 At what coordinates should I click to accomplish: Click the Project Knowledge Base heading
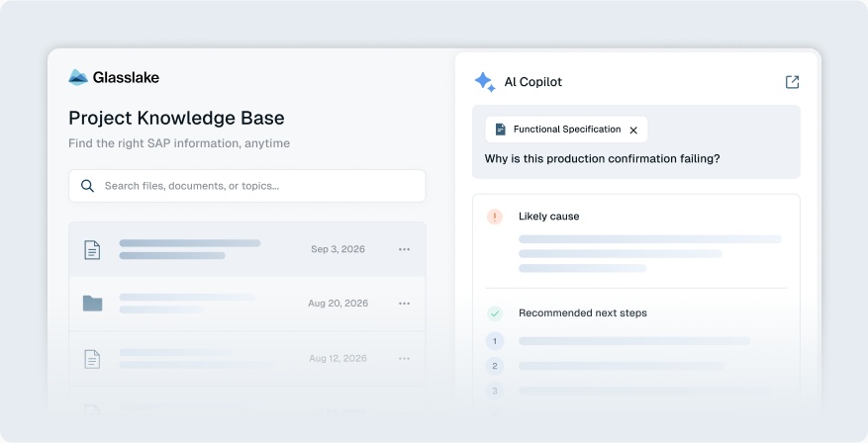pos(176,118)
